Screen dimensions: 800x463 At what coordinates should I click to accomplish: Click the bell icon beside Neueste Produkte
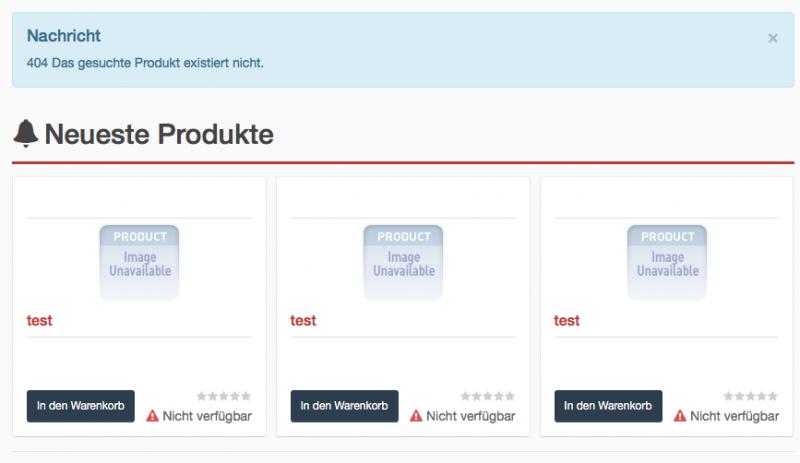[x=26, y=133]
